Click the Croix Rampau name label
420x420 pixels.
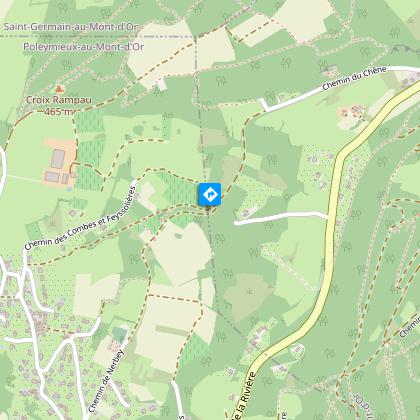59,100
